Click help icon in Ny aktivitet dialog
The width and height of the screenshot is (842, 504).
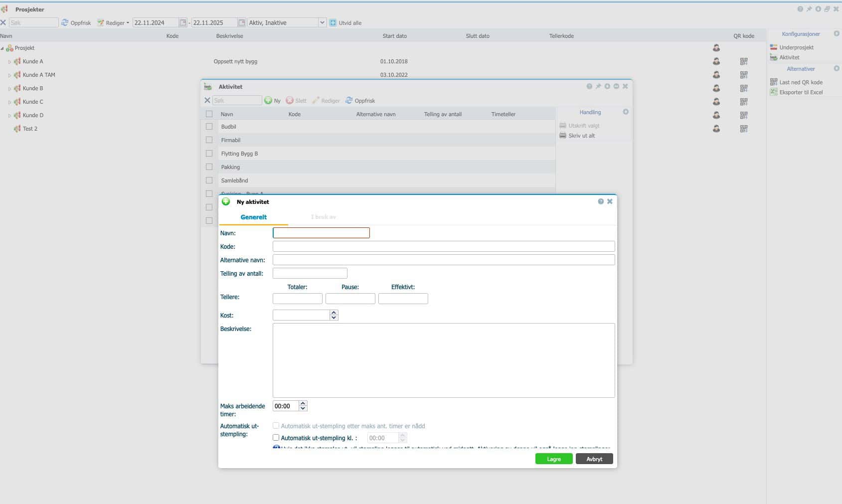click(x=601, y=201)
